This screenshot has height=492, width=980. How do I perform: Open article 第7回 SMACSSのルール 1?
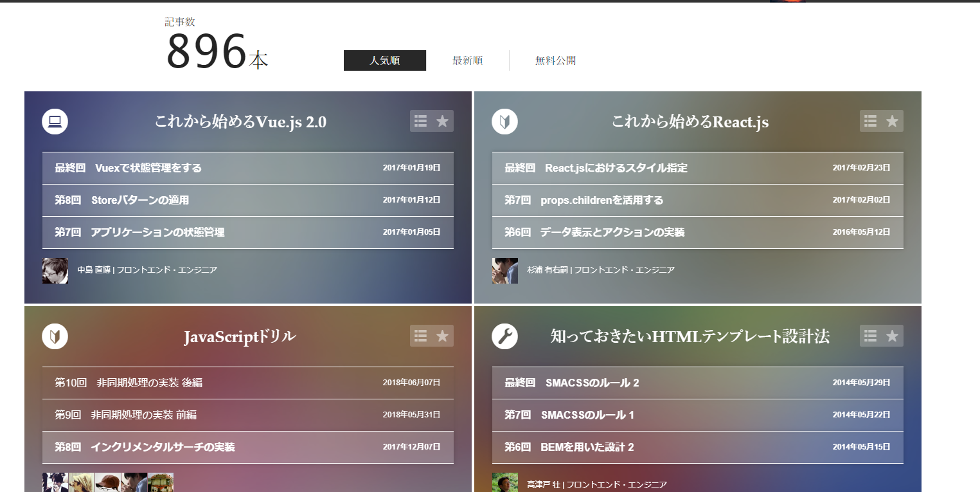698,415
